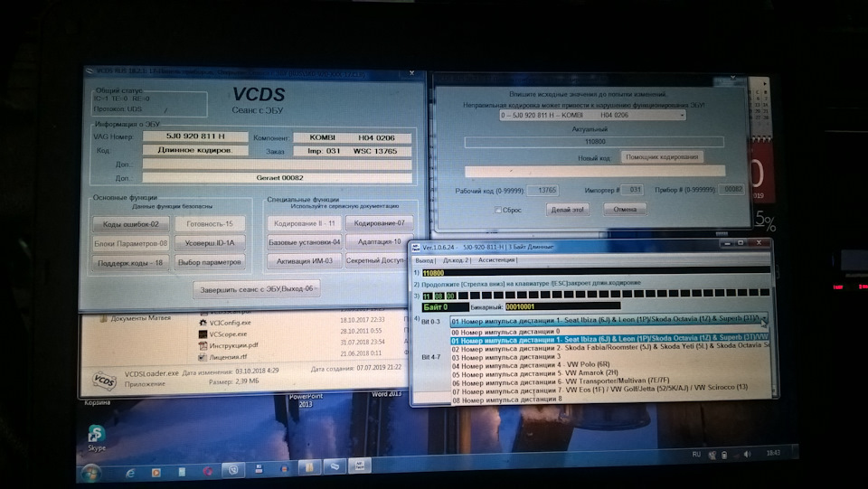868x489 pixels.
Task: Open Блоки Параметров-08
Action: pyautogui.click(x=130, y=243)
